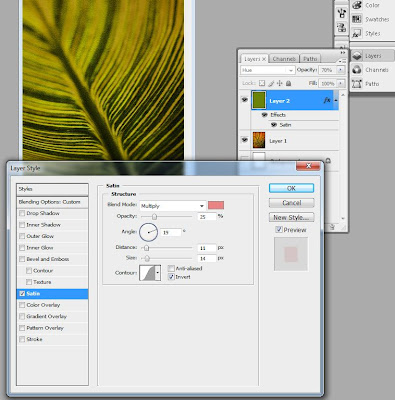Image resolution: width=395 pixels, height=400 pixels.
Task: Switch to the Paths tab
Action: [x=310, y=59]
